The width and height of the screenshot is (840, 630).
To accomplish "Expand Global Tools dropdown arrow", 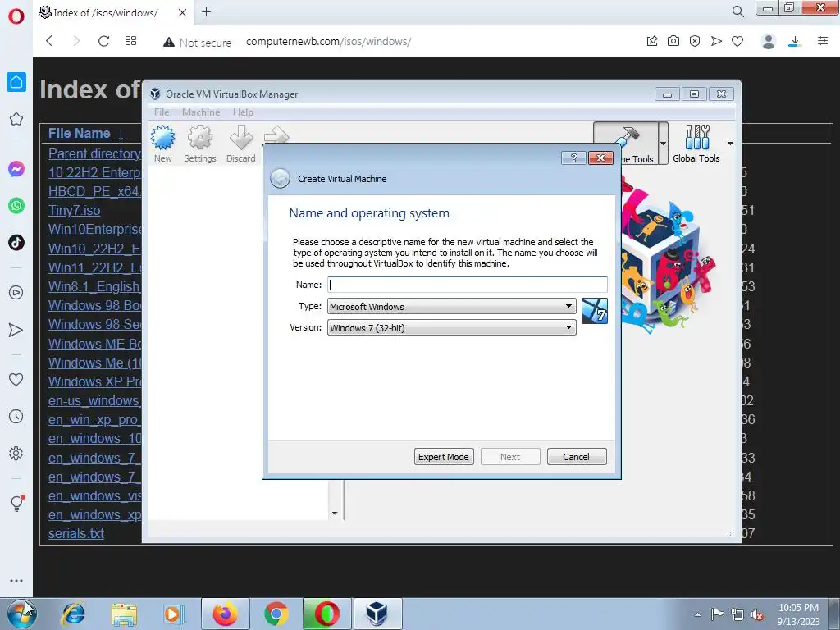I will [730, 144].
